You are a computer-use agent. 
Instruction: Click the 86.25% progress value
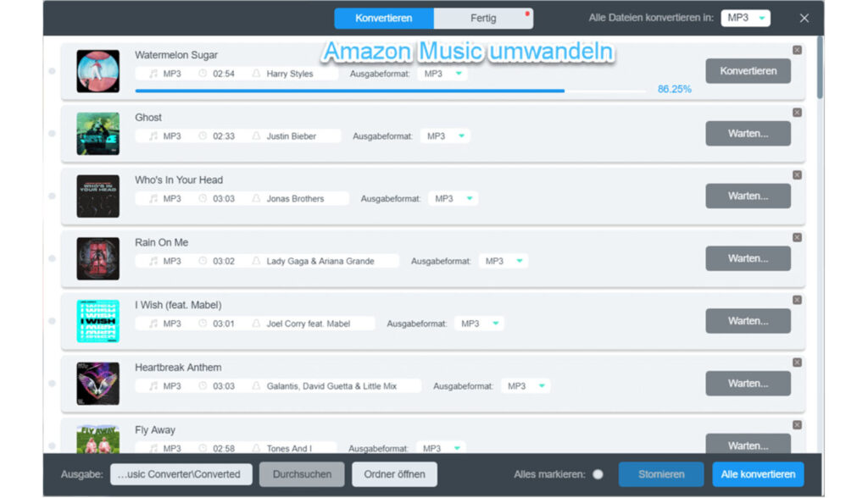point(674,90)
